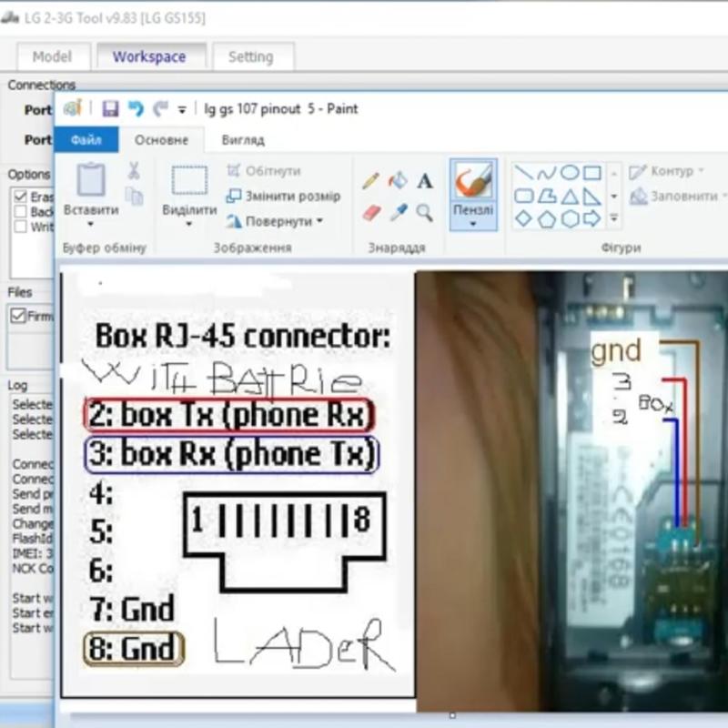Open the Customize Quick Access Toolbar arrow
Screen dimensions: 728x728
tap(182, 110)
